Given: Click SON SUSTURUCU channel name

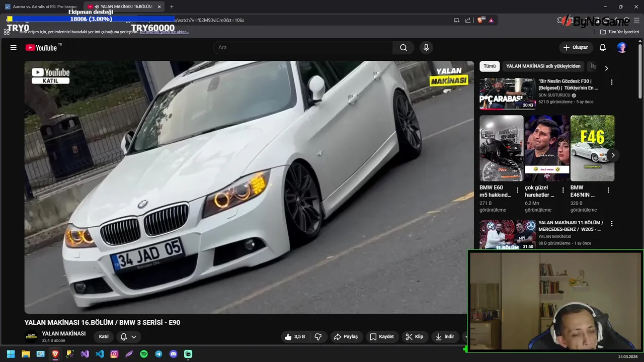Looking at the screenshot, I should click(x=554, y=95).
